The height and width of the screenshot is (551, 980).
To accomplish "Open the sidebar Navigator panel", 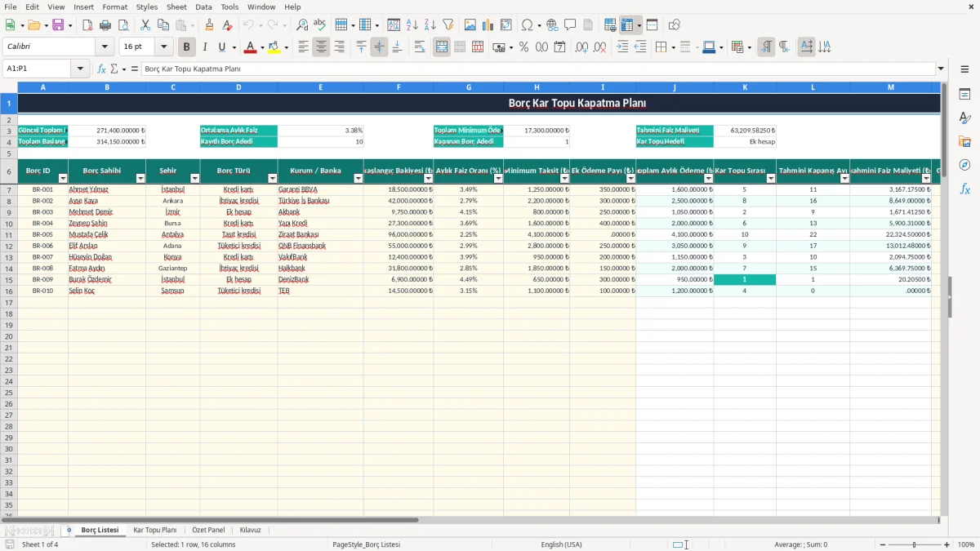I will [964, 165].
